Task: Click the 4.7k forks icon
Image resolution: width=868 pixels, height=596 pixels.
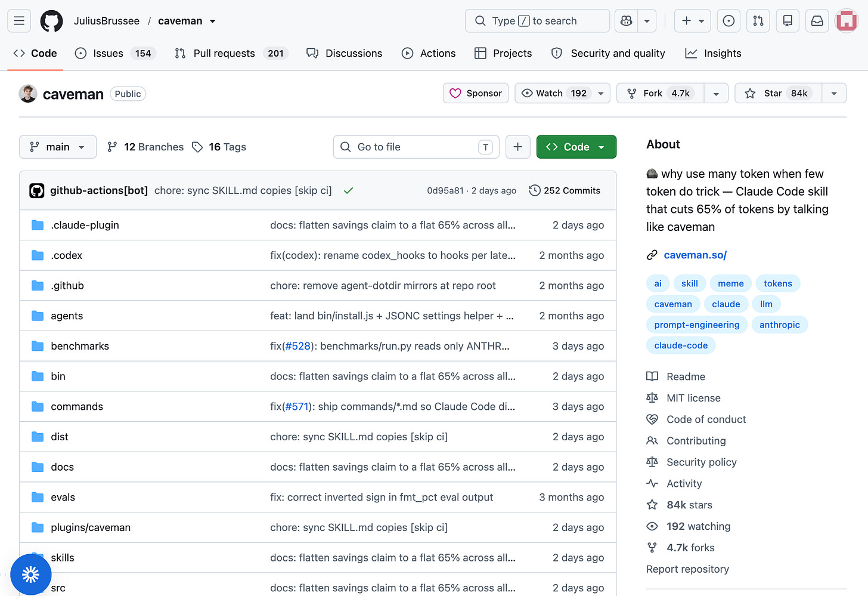Action: [x=652, y=548]
